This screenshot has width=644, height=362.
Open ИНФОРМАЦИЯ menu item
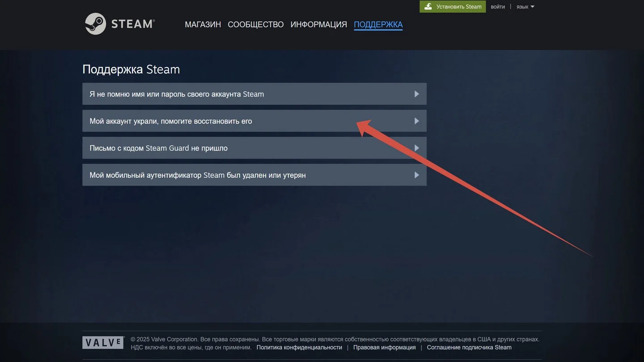click(x=319, y=25)
